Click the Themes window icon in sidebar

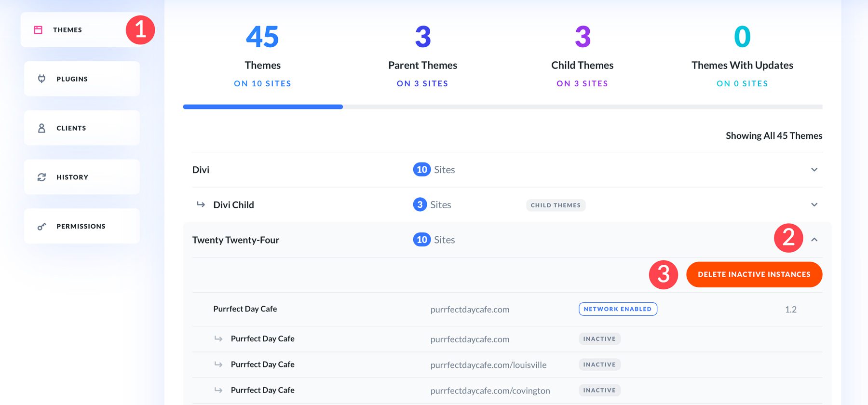(x=38, y=30)
